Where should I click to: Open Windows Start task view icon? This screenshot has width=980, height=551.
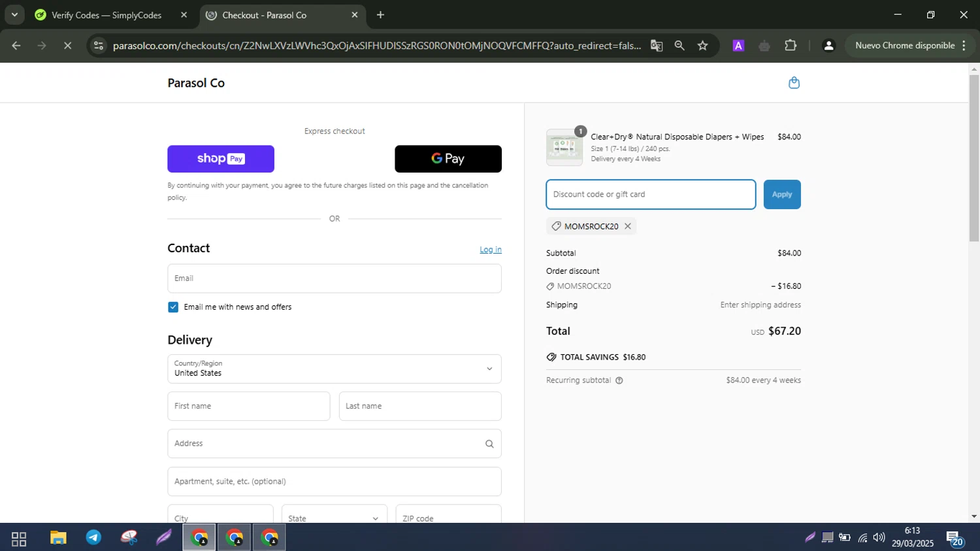point(19,539)
